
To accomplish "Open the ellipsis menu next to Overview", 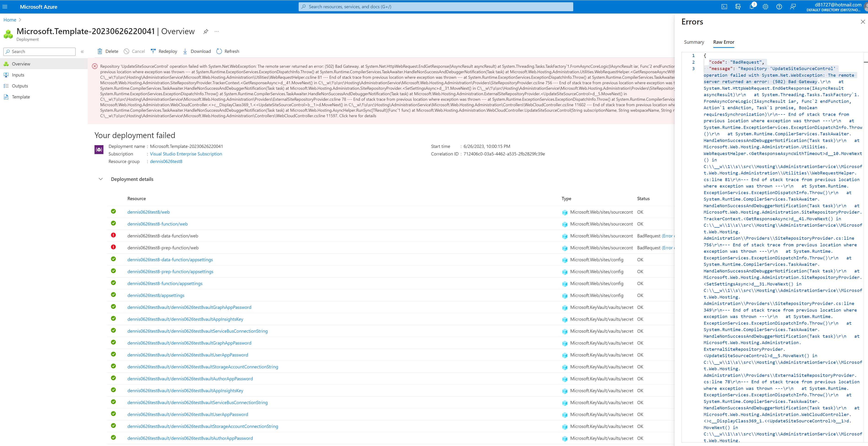I will [x=216, y=31].
